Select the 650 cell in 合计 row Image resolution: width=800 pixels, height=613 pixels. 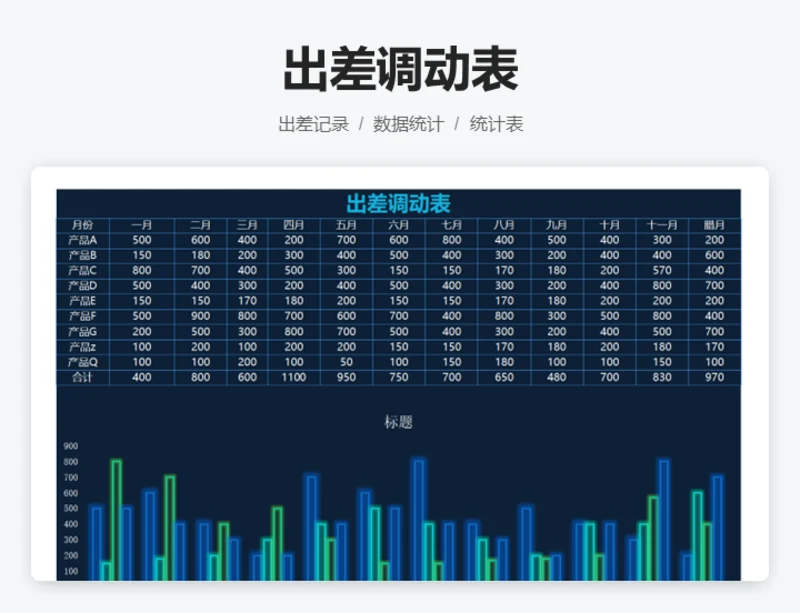click(504, 378)
